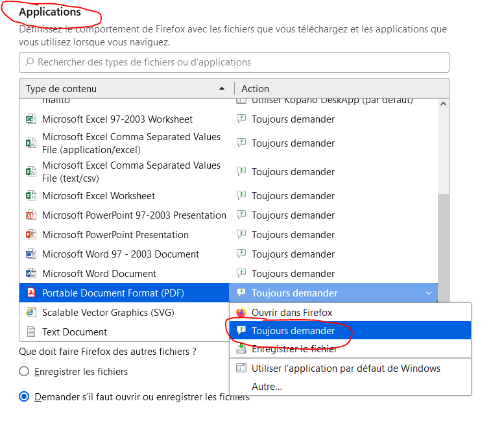Screen dimensions: 504x423
Task: Click the Firefox logo in dropdown menu
Action: pyautogui.click(x=241, y=312)
